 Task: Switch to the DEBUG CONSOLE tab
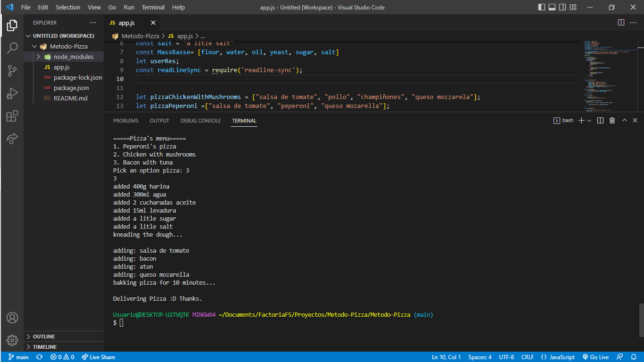tap(200, 121)
